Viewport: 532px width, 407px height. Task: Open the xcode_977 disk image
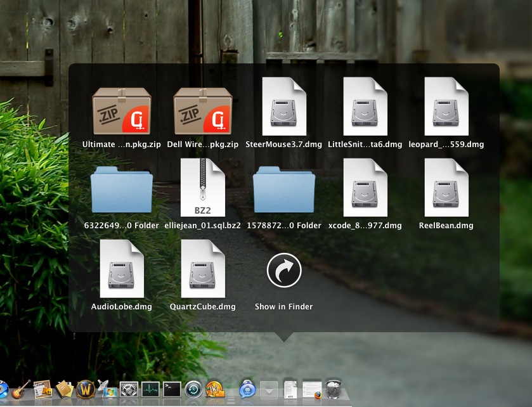coord(365,187)
